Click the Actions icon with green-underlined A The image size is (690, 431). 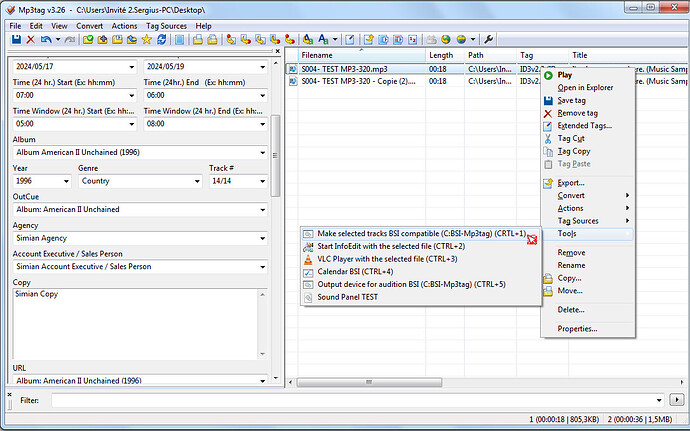[308, 40]
